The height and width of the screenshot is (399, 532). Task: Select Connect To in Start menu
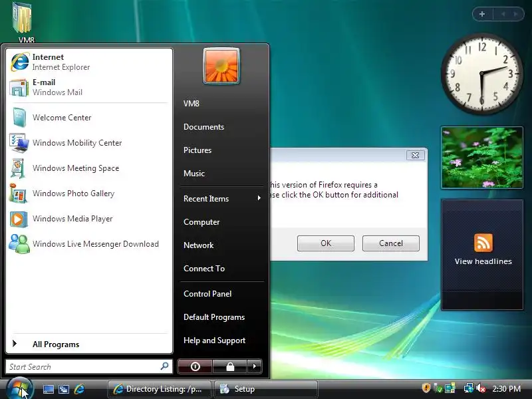pyautogui.click(x=204, y=269)
